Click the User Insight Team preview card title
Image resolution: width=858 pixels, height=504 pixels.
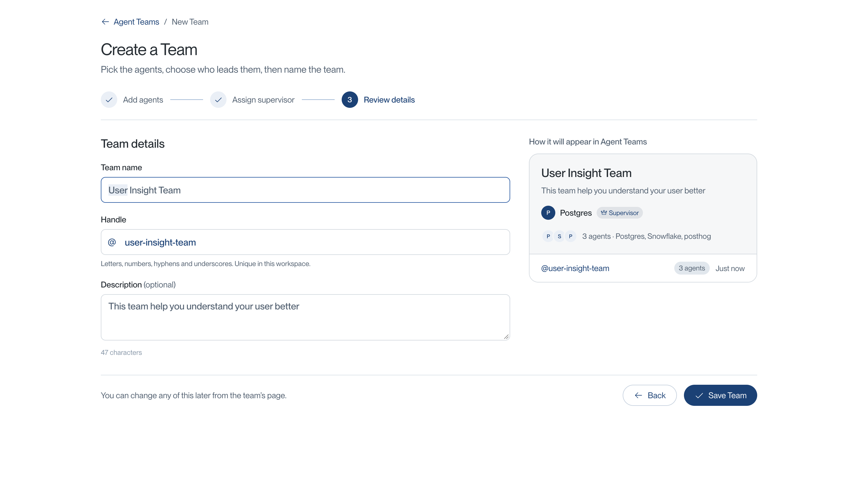point(586,173)
